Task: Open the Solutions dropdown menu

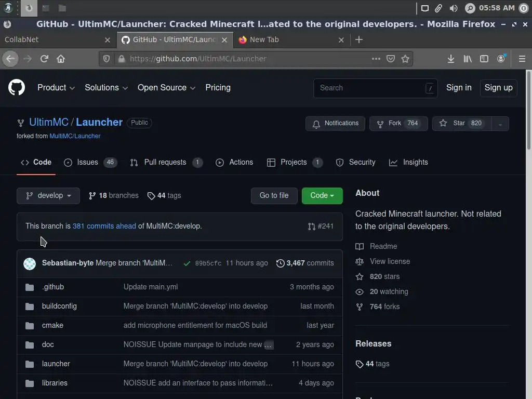Action: tap(106, 87)
